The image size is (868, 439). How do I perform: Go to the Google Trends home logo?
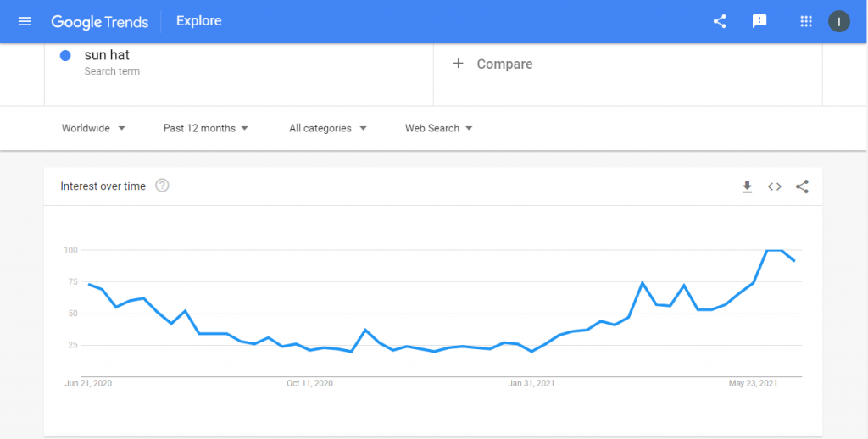pyautogui.click(x=100, y=21)
